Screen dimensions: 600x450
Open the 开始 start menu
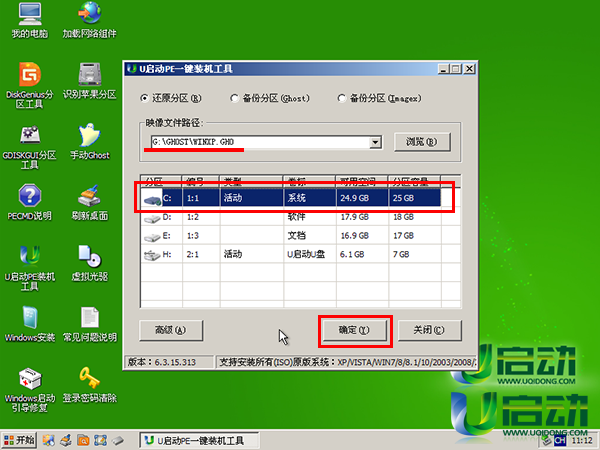19,440
